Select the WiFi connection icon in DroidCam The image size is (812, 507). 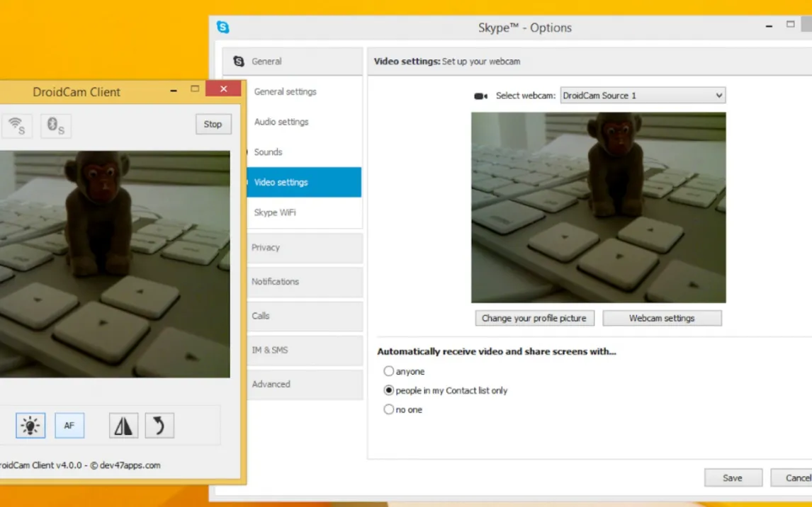(16, 126)
